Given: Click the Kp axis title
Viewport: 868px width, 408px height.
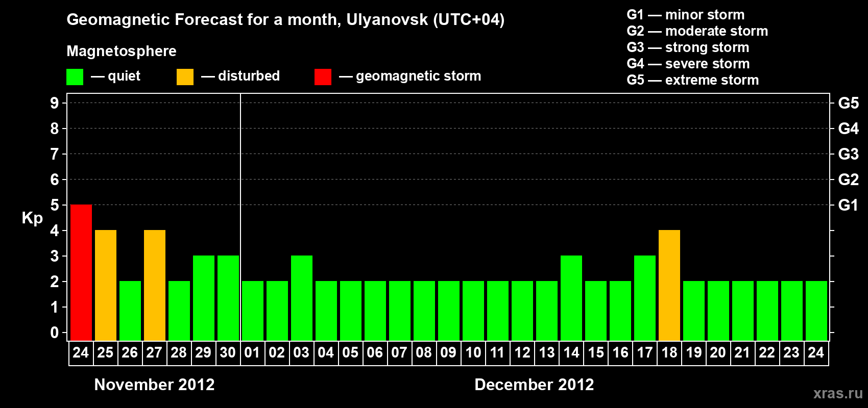Looking at the screenshot, I should point(32,218).
